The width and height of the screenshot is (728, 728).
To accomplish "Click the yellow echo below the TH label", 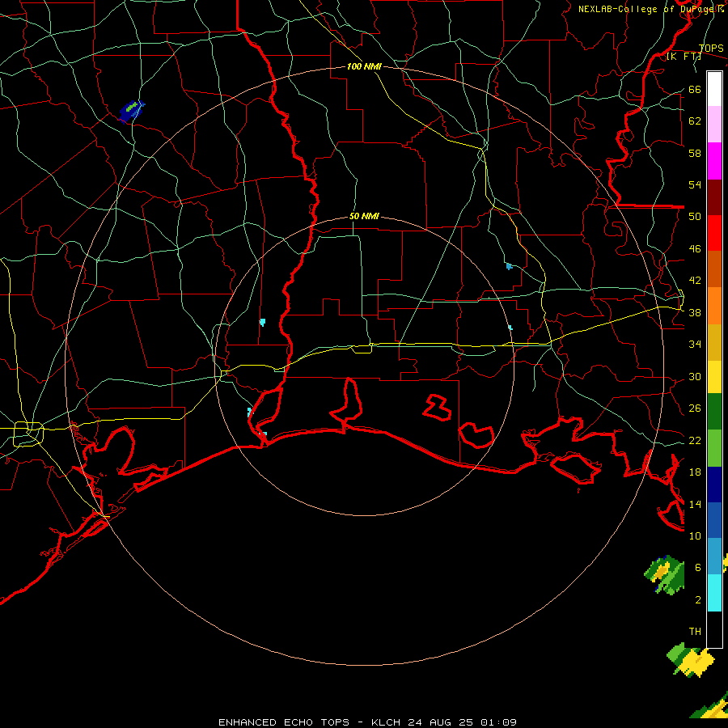I will [692, 661].
